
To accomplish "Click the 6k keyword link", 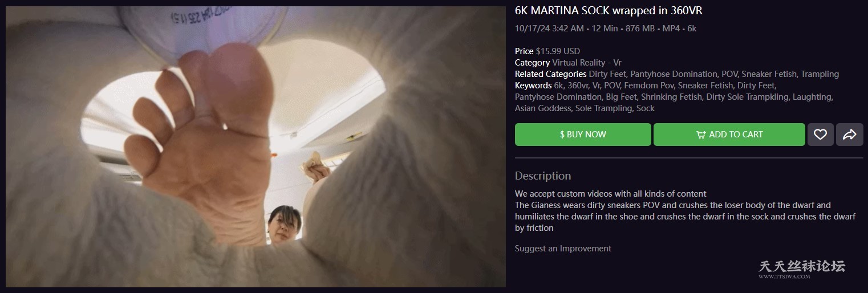I will (558, 86).
